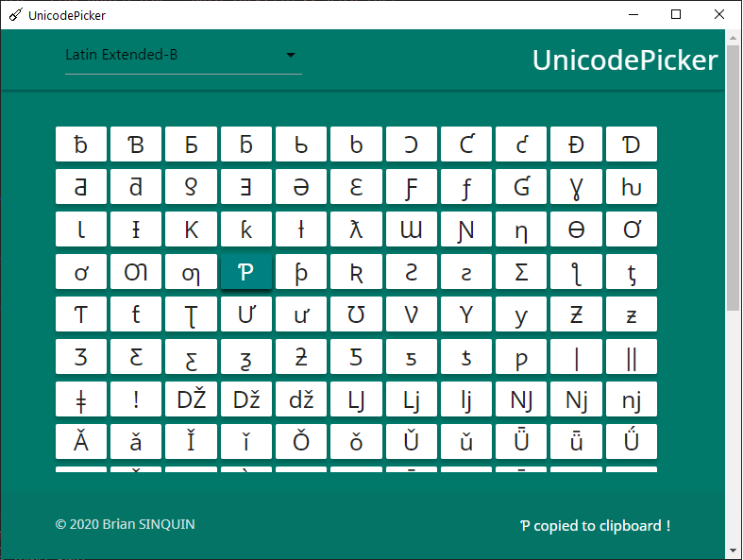Viewport: 743px width, 560px height.
Task: Copy the Ɔ (open O) character
Action: [412, 144]
